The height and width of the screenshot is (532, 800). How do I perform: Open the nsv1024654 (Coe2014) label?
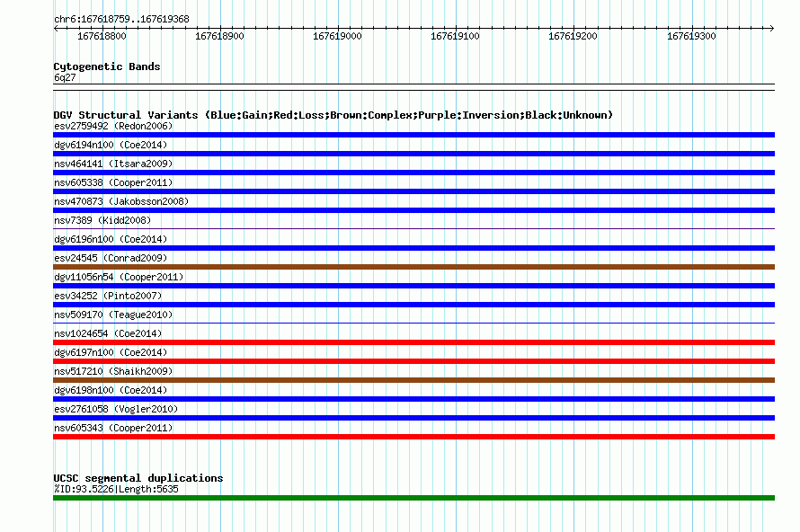click(108, 333)
